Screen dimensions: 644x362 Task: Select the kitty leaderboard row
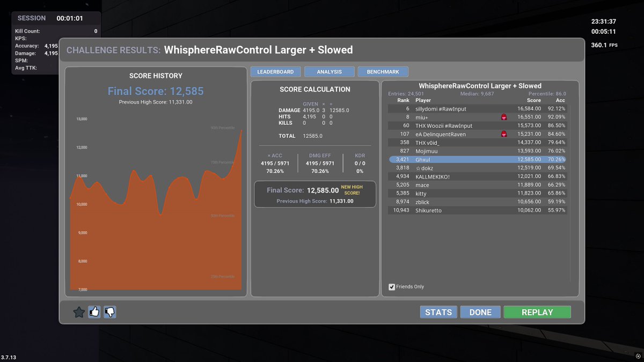pos(477,194)
